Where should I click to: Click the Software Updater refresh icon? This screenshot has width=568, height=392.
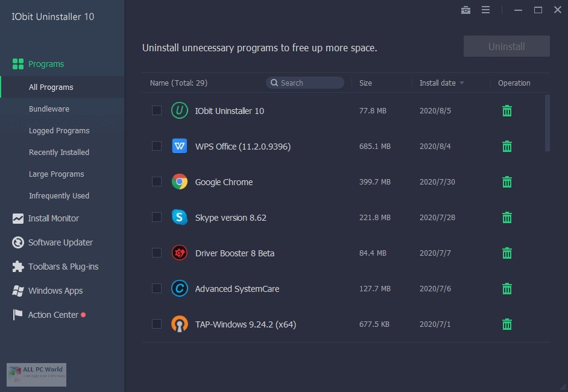click(x=17, y=242)
